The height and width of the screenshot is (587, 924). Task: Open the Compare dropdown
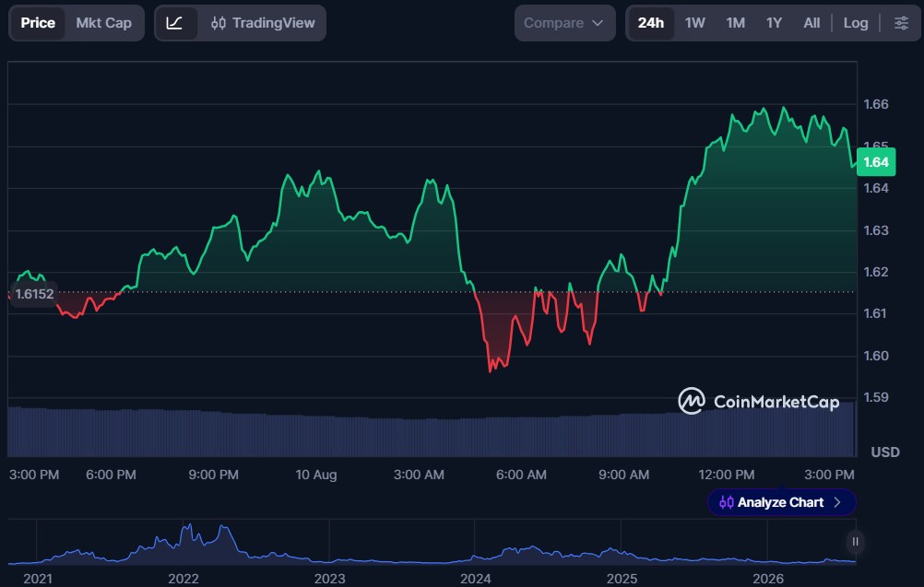(x=564, y=23)
